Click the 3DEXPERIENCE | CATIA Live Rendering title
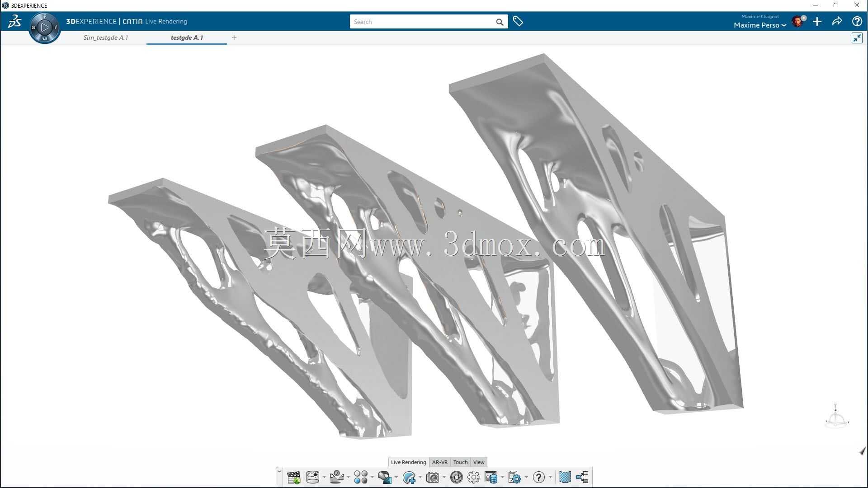 tap(127, 21)
